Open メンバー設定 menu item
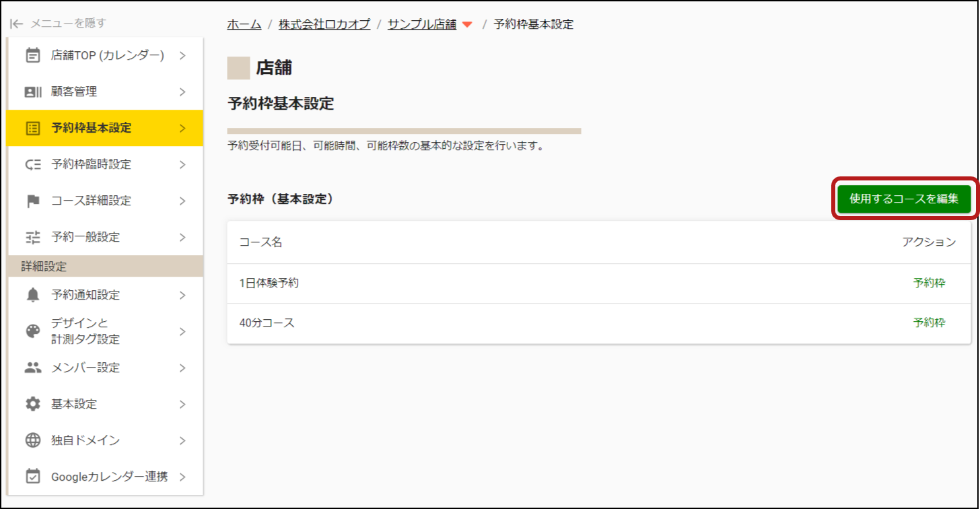Screen dimensions: 980x509 tap(105, 368)
